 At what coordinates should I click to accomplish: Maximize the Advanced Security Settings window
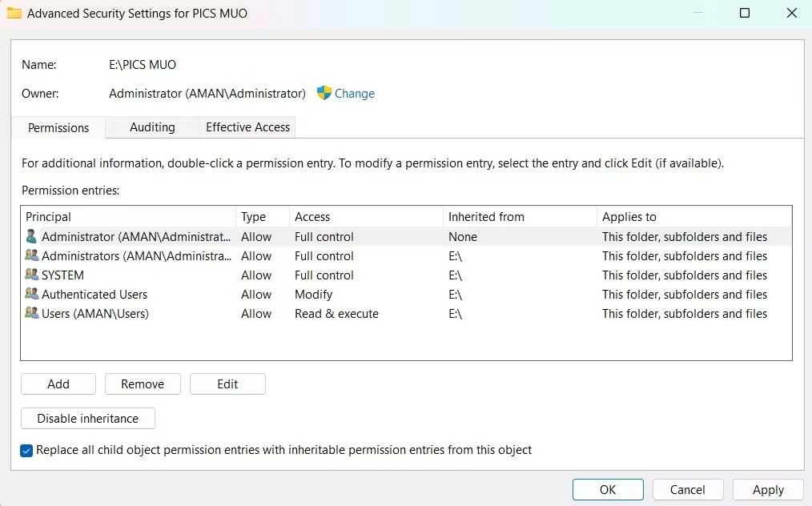tap(745, 13)
